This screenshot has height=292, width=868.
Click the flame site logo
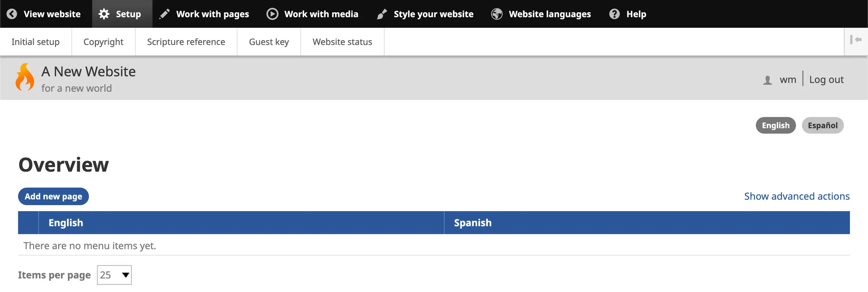click(x=25, y=77)
